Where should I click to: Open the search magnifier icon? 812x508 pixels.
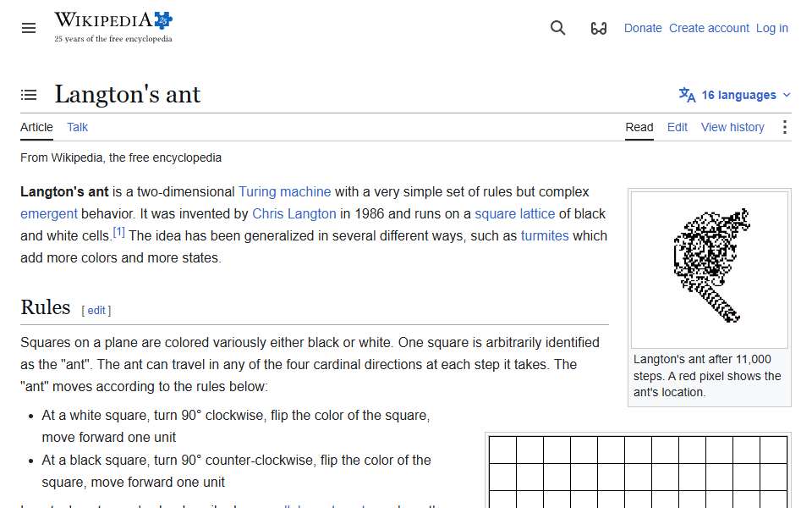coord(557,28)
